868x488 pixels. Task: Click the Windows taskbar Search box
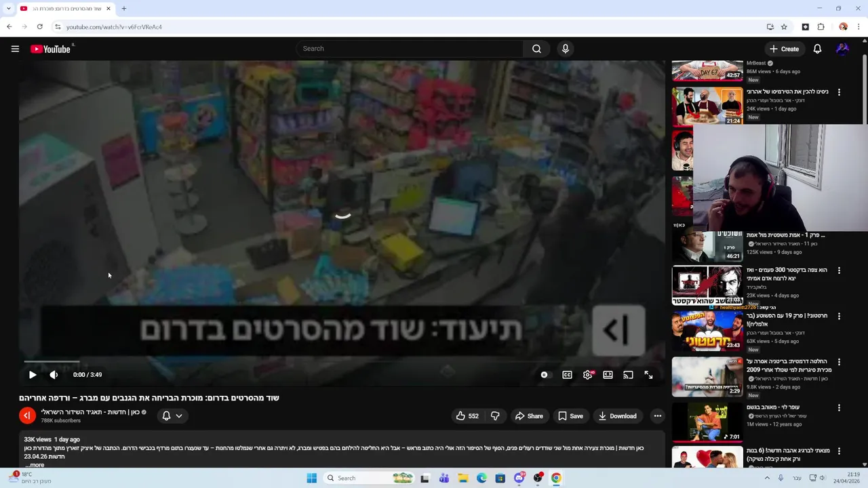[x=370, y=478]
